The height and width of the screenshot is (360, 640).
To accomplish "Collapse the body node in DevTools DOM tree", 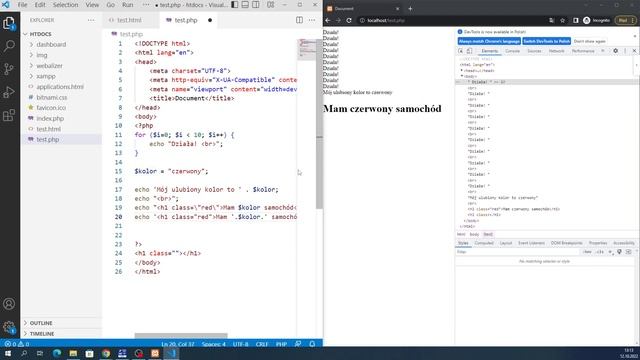I will [x=462, y=76].
